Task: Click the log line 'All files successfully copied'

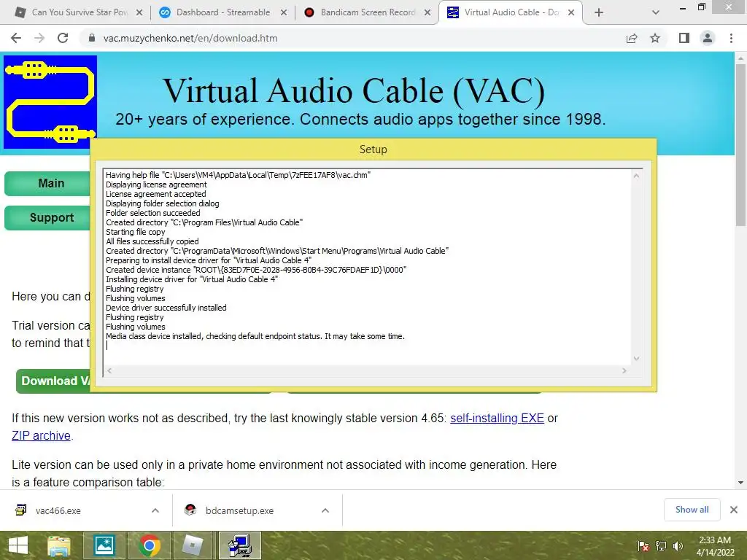Action: 152,241
